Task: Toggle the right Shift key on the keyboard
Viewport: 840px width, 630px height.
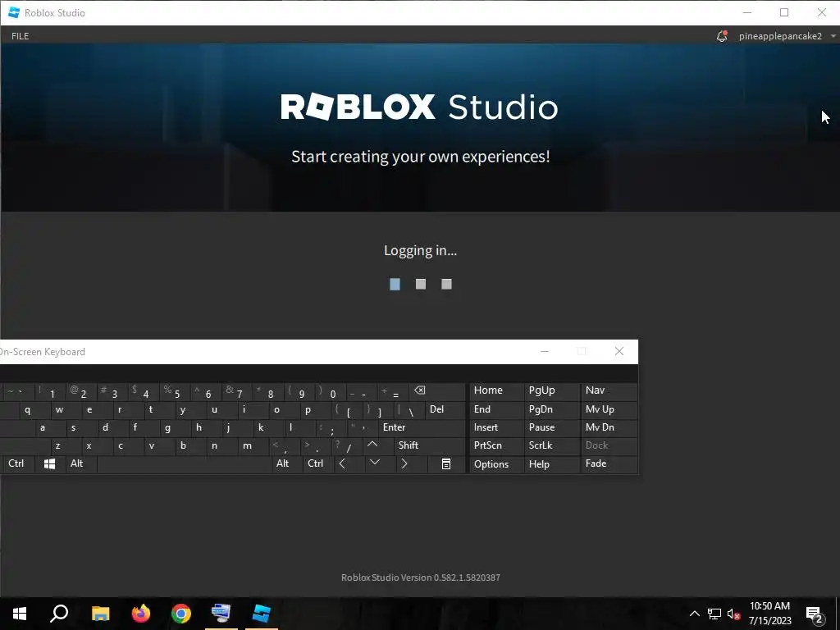Action: coord(430,445)
